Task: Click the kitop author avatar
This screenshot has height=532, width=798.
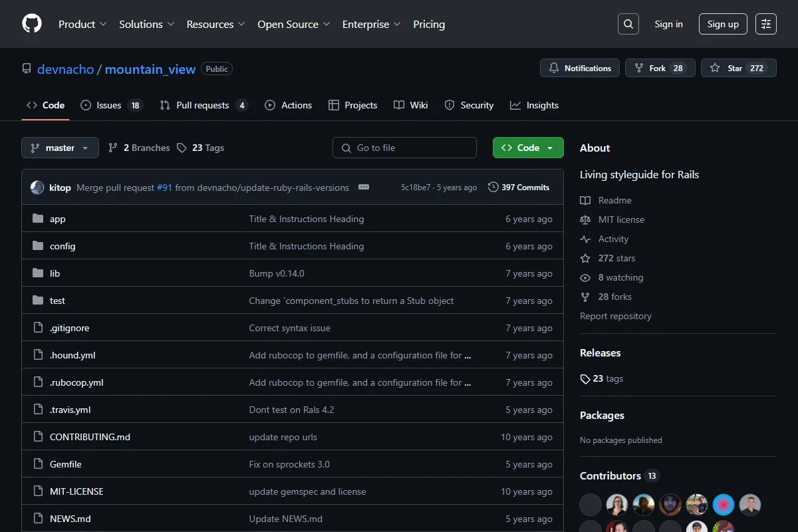Action: tap(37, 188)
